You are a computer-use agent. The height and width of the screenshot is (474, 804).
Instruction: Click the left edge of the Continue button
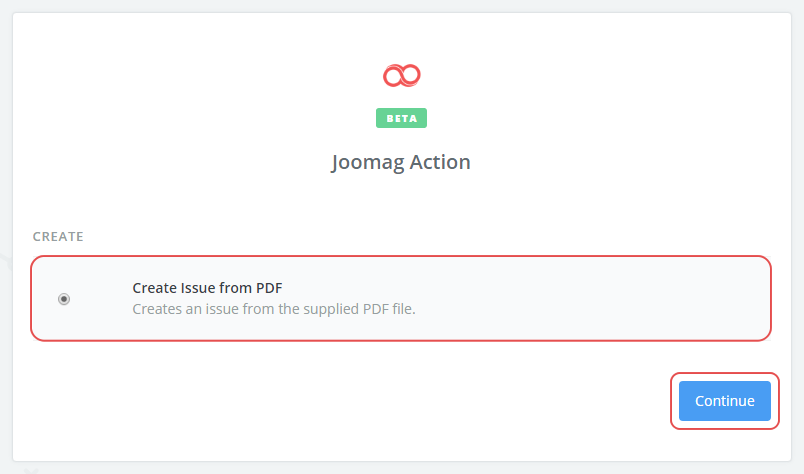pos(685,401)
